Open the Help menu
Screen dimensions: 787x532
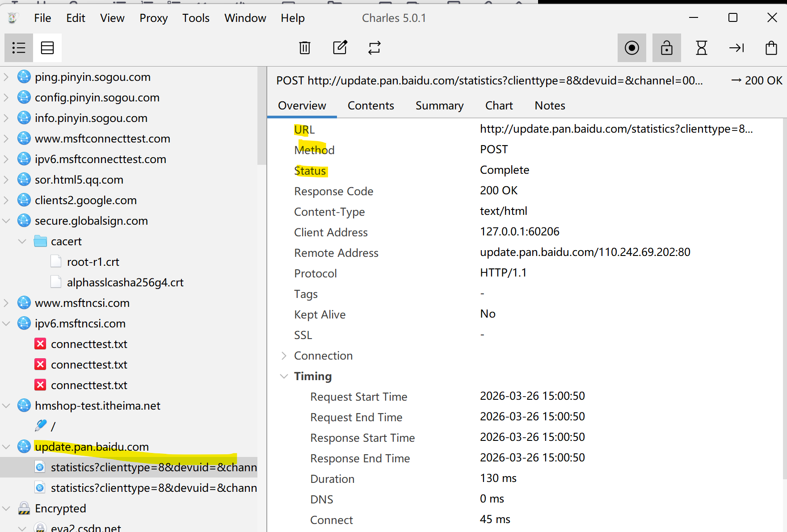293,18
